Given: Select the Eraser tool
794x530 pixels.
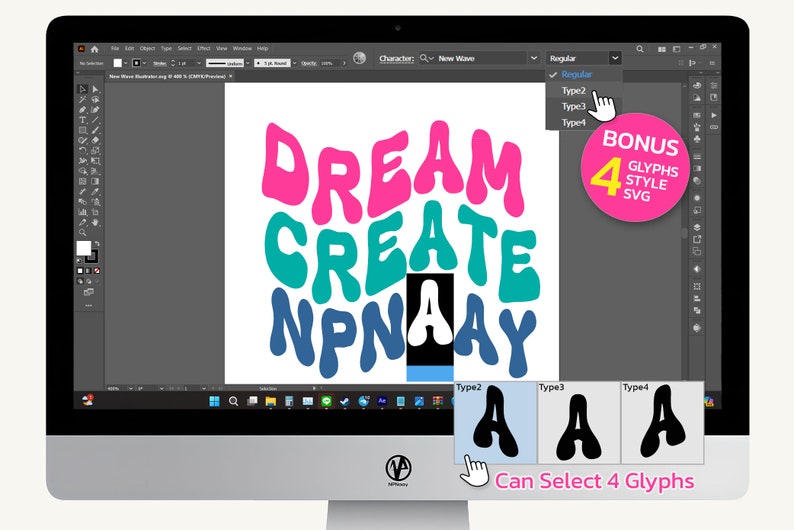Looking at the screenshot, I should 95,140.
